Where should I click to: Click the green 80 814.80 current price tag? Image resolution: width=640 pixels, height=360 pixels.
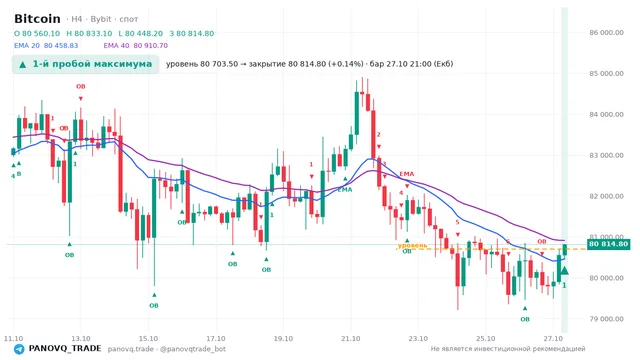coord(609,244)
